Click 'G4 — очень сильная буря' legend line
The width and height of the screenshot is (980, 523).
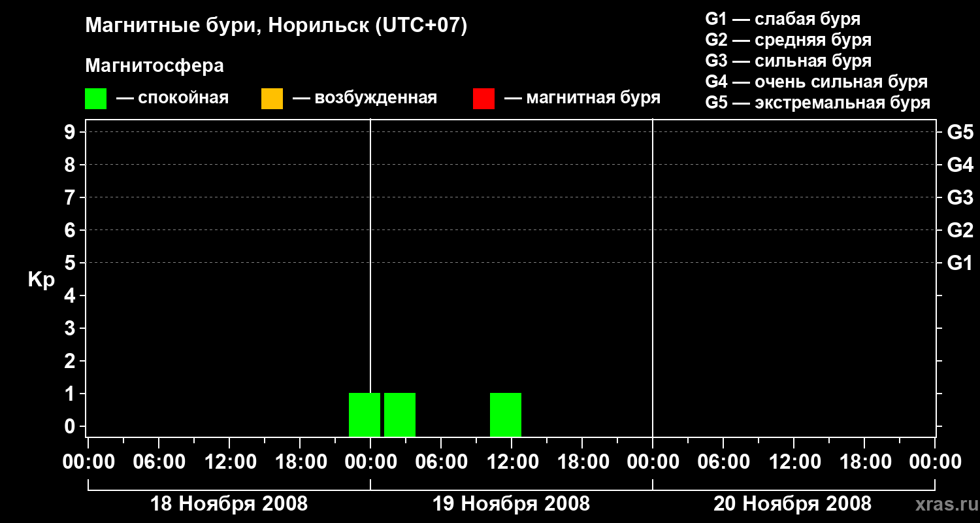click(x=816, y=82)
